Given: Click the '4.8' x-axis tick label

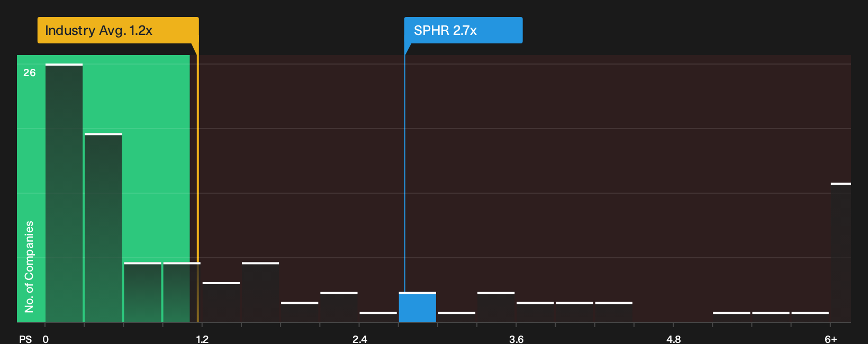Looking at the screenshot, I should [674, 339].
